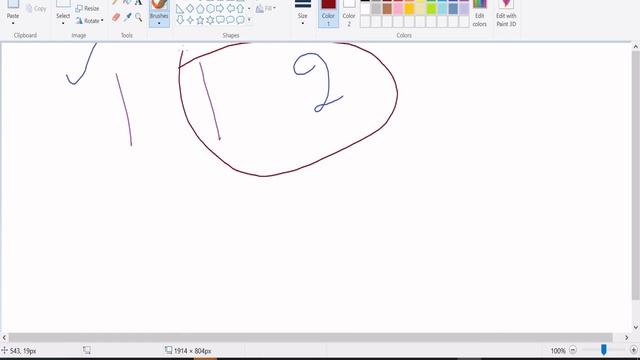Select the diamond shape
The height and width of the screenshot is (360, 640).
coord(190,9)
